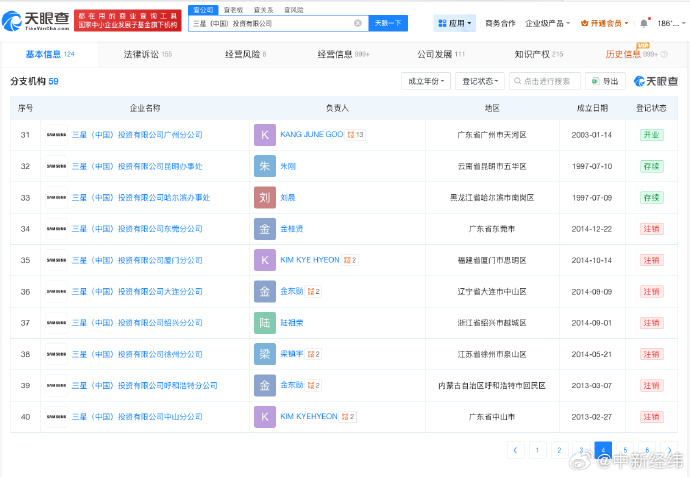The height and width of the screenshot is (477, 690).
Task: Open the 应用 apps dropdown
Action: [x=455, y=23]
